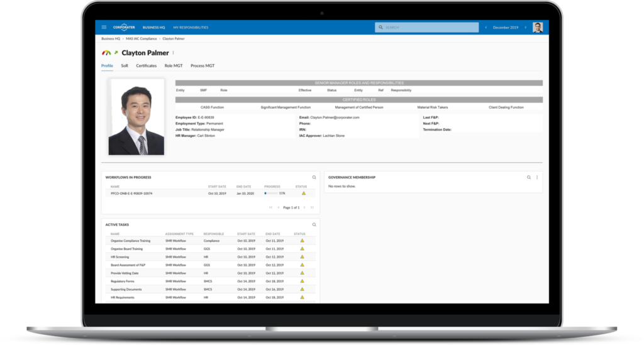This screenshot has height=345, width=644.
Task: Open Organise Board Training task
Action: [126, 249]
